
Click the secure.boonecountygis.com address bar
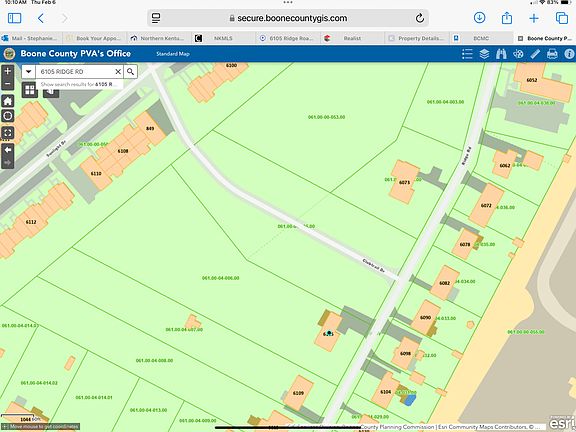288,18
